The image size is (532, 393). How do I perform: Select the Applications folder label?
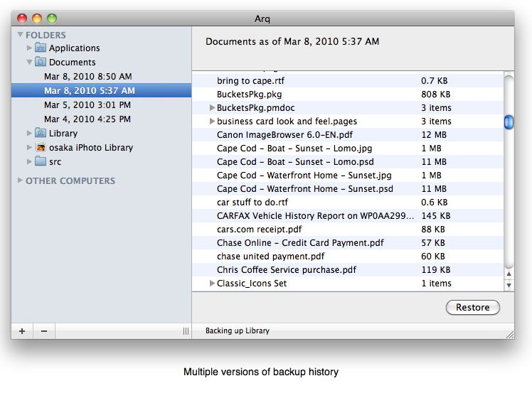[x=74, y=48]
